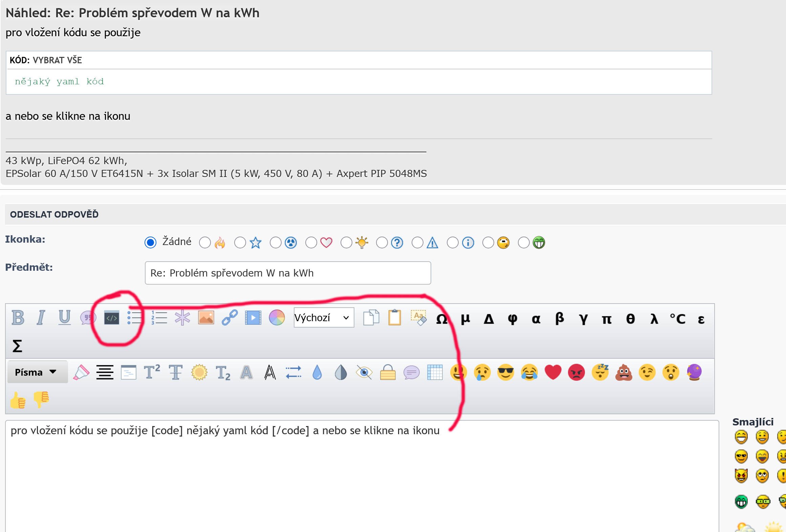Select the heart topic icon radio
The image size is (786, 532).
pyautogui.click(x=311, y=242)
